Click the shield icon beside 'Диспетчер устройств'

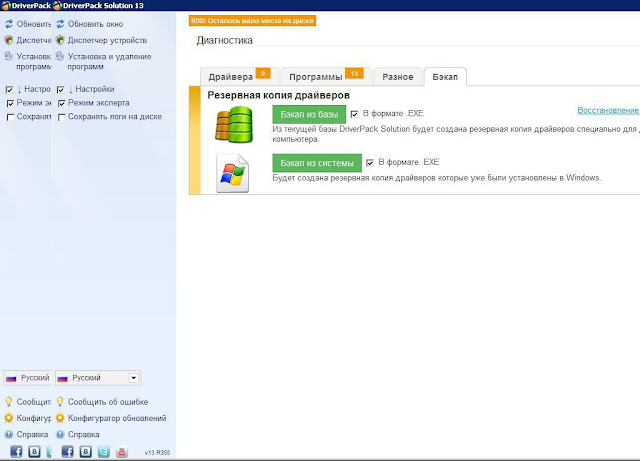[x=60, y=40]
